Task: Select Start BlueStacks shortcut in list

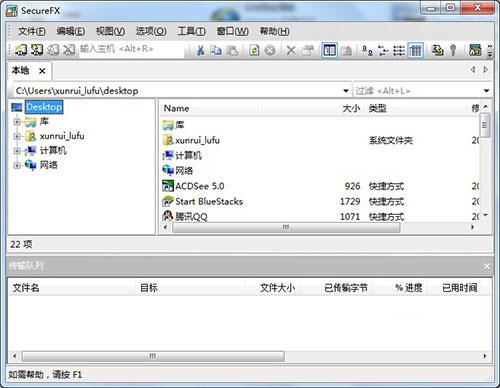Action: [209, 201]
